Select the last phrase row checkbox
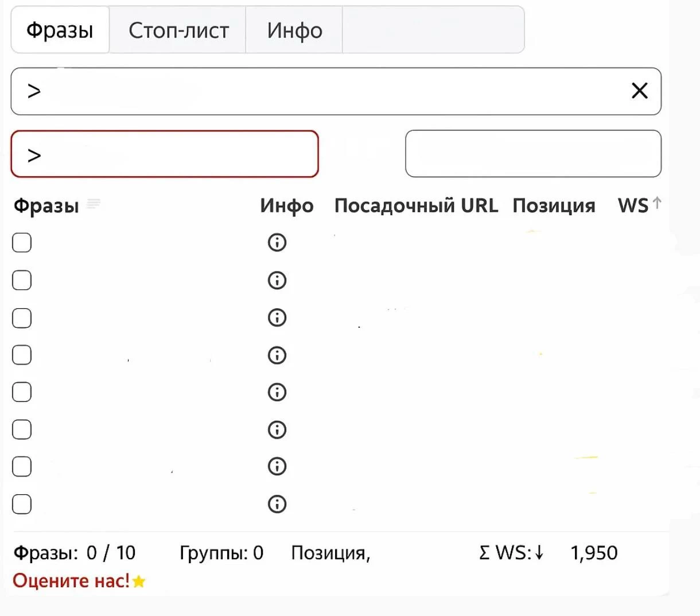 (22, 504)
